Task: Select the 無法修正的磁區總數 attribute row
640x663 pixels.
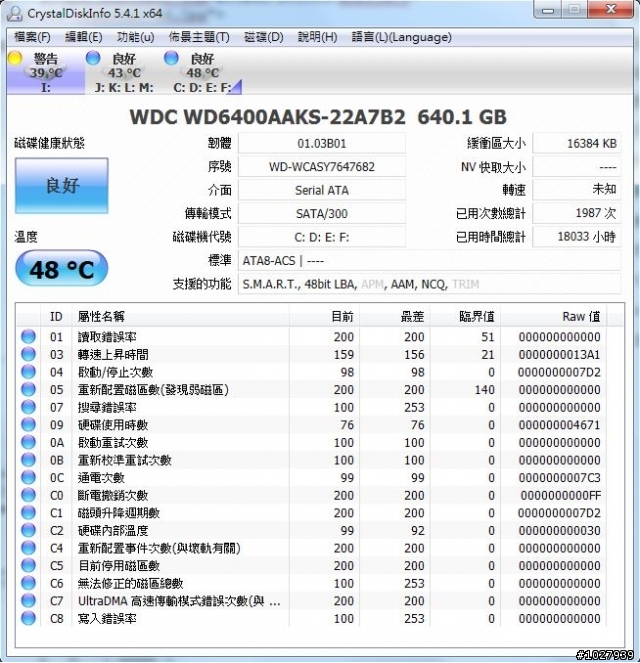Action: point(312,584)
